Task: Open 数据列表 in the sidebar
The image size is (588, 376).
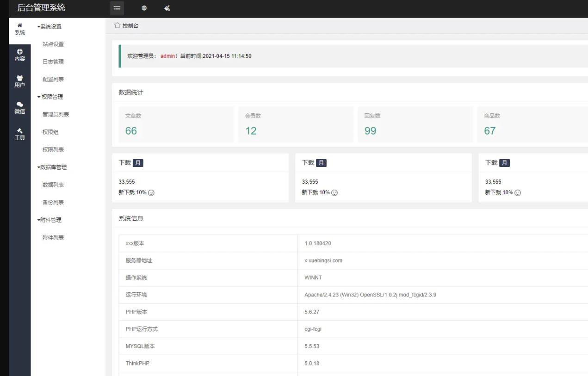Action: [53, 185]
